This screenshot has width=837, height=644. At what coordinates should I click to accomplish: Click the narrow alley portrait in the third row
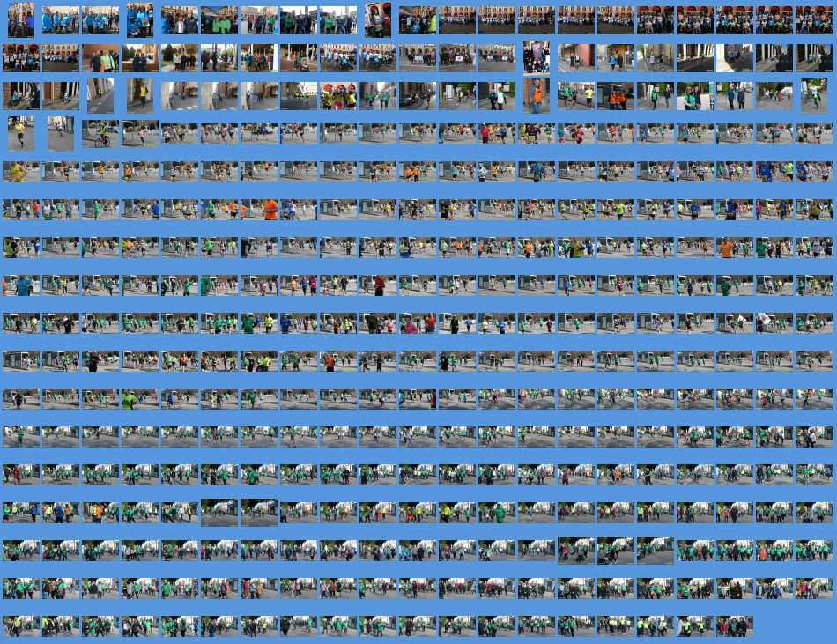coord(100,96)
